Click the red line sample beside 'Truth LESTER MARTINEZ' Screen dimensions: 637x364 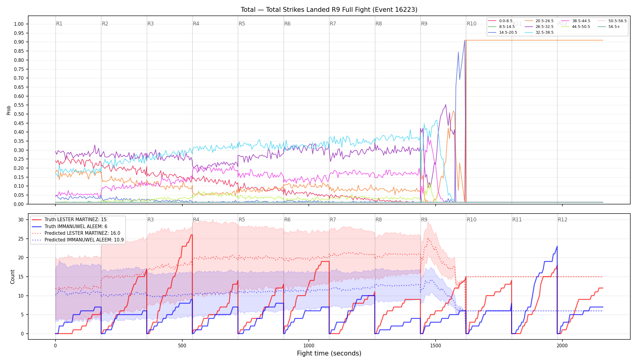click(37, 220)
